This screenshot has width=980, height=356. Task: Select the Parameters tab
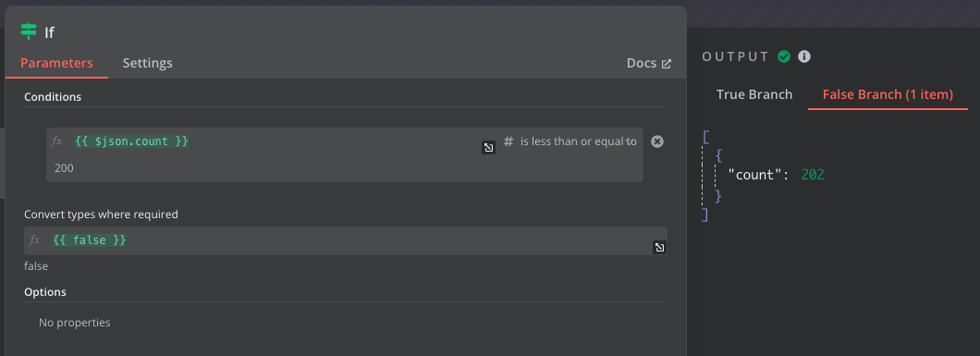(x=57, y=63)
